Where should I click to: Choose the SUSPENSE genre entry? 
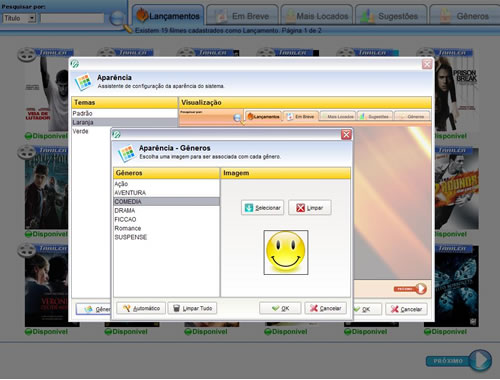[x=167, y=237]
